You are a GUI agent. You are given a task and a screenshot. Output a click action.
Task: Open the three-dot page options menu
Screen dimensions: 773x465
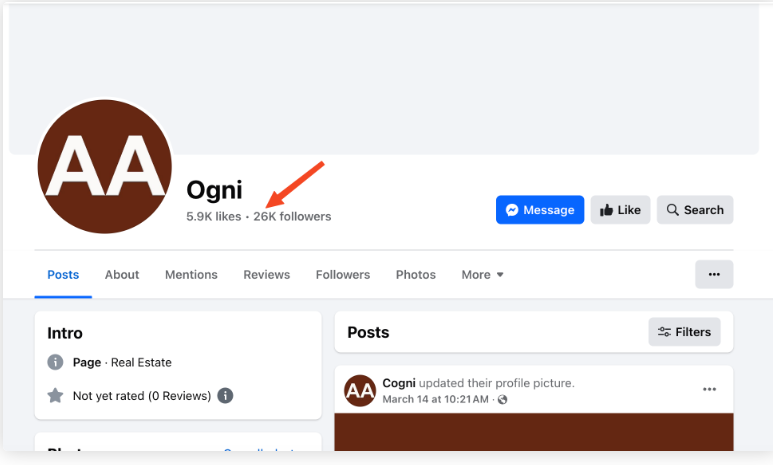click(x=714, y=274)
